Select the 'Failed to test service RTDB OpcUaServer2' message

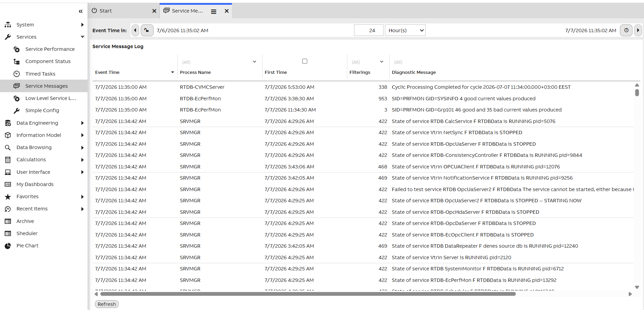tap(512, 189)
